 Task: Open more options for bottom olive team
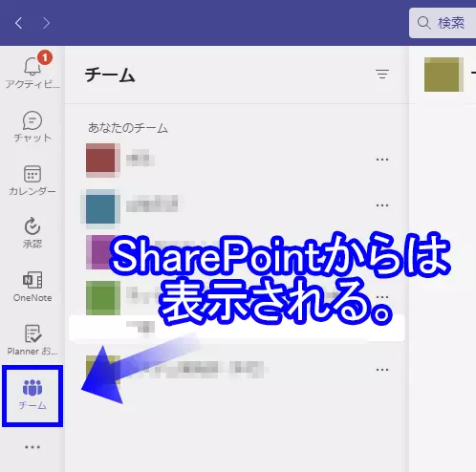[x=382, y=370]
